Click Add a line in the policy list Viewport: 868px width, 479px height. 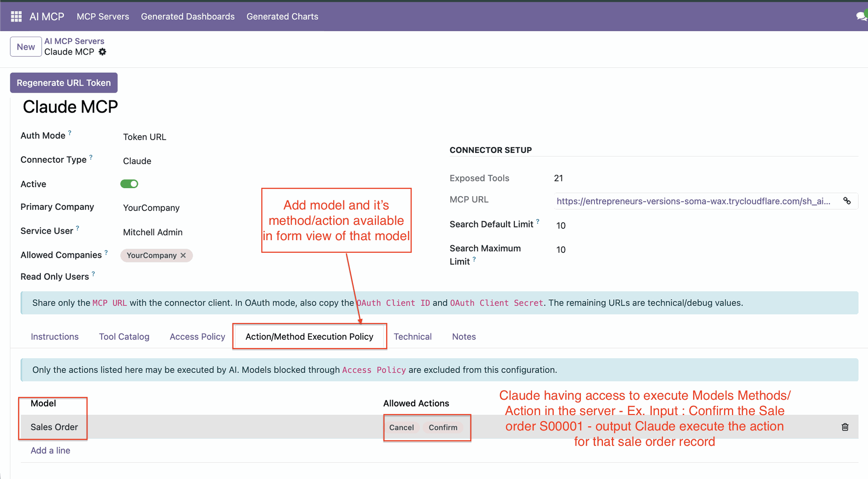[51, 451]
